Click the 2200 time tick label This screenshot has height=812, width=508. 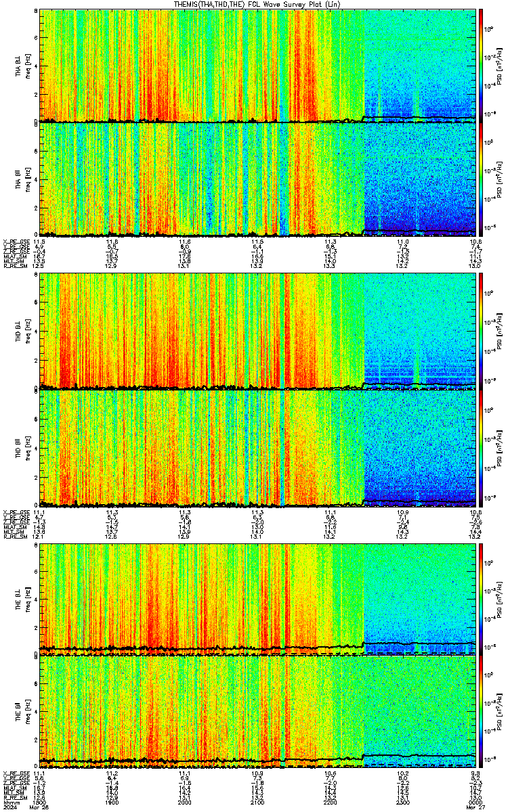point(330,802)
